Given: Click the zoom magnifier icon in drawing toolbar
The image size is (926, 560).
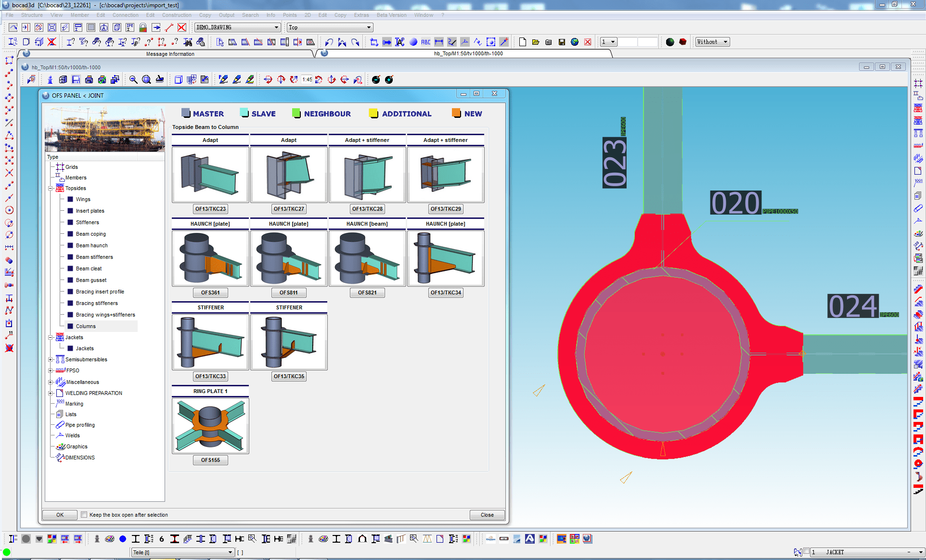Looking at the screenshot, I should click(x=133, y=80).
